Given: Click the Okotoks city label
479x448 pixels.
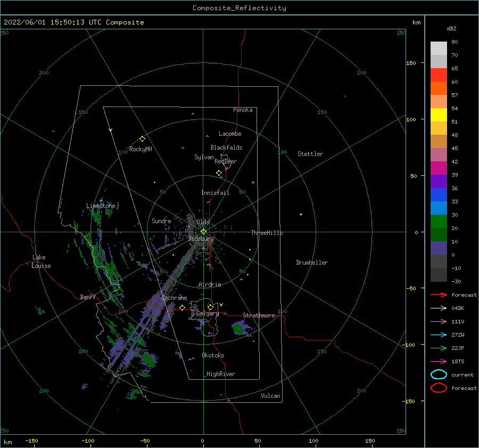Looking at the screenshot, I should [213, 355].
